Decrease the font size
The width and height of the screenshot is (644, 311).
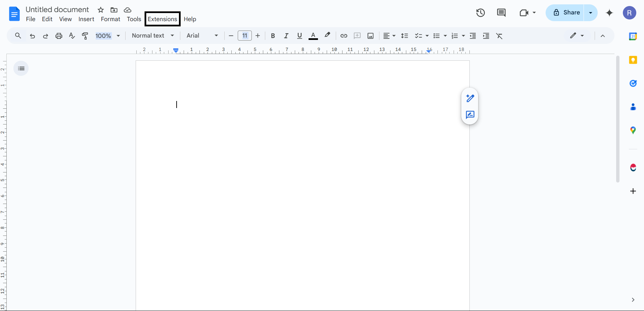pos(231,36)
